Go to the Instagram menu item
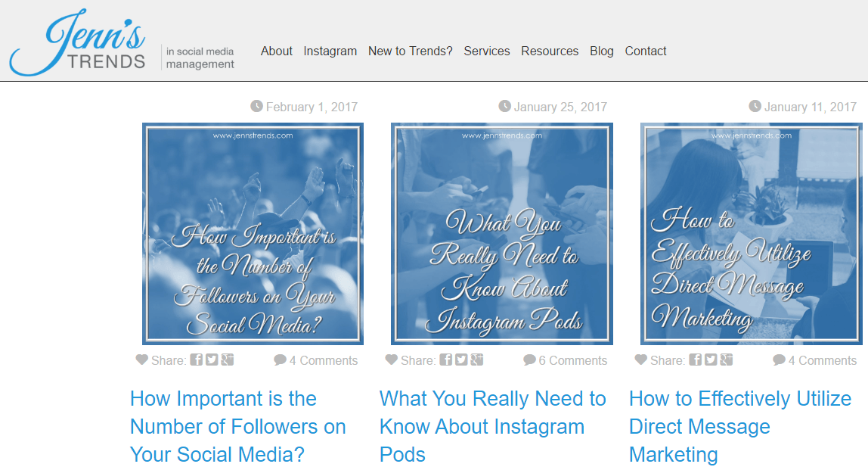 coord(330,51)
